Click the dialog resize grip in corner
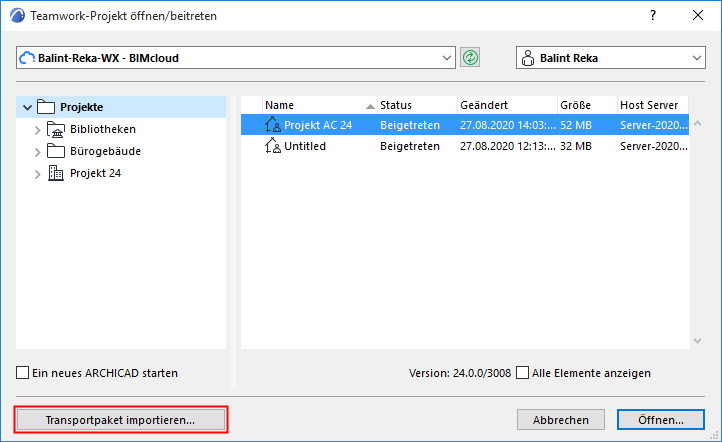 tap(715, 435)
